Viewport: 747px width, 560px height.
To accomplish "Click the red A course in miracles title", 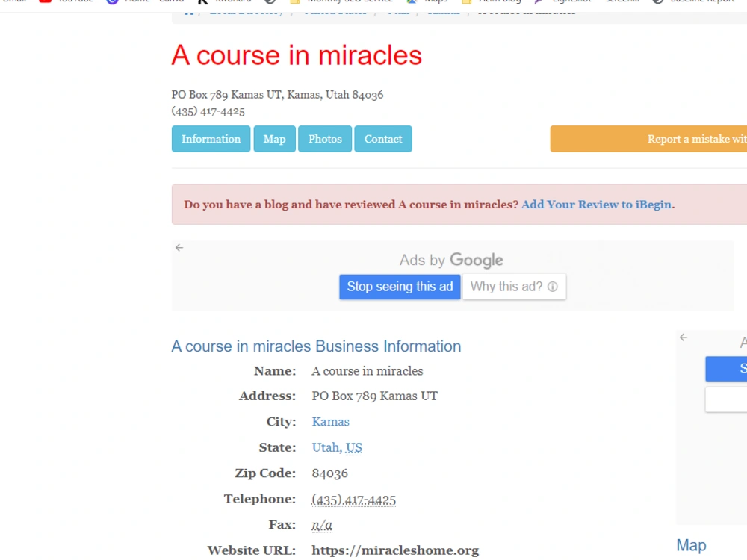I will point(297,55).
